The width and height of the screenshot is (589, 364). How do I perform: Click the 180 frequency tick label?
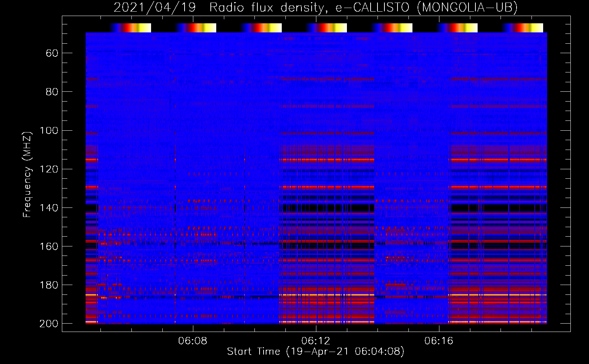tap(49, 285)
